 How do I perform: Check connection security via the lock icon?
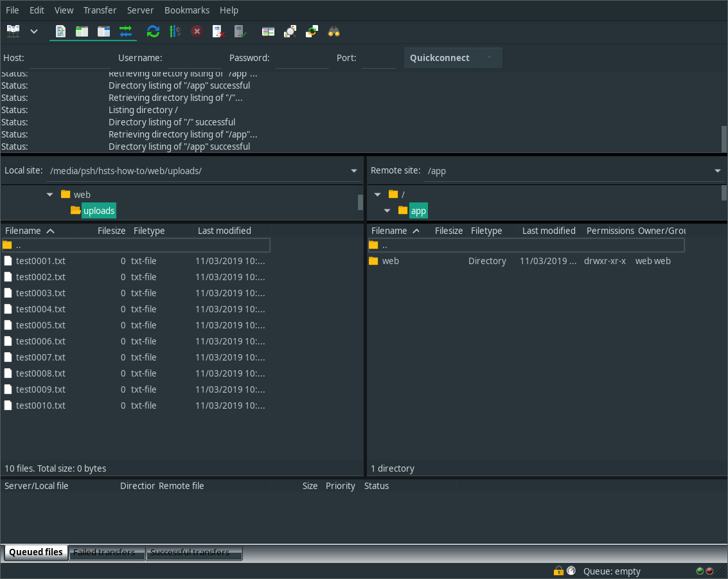click(558, 571)
